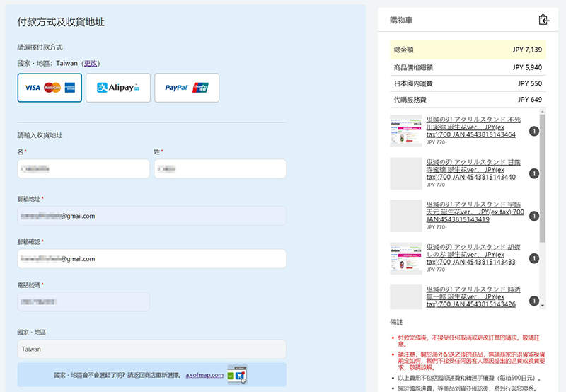Select Visa/Mastercard/Amex credit card payment option
This screenshot has height=392, width=566.
(50, 88)
